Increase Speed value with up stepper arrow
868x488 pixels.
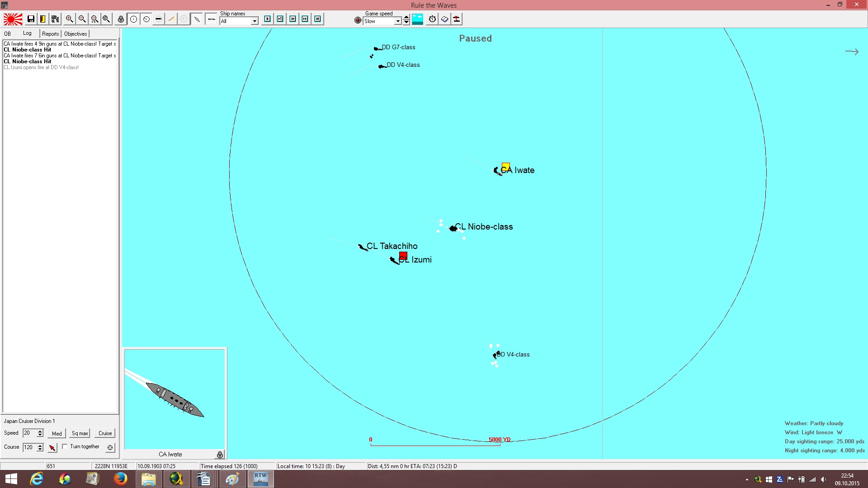[x=40, y=431]
